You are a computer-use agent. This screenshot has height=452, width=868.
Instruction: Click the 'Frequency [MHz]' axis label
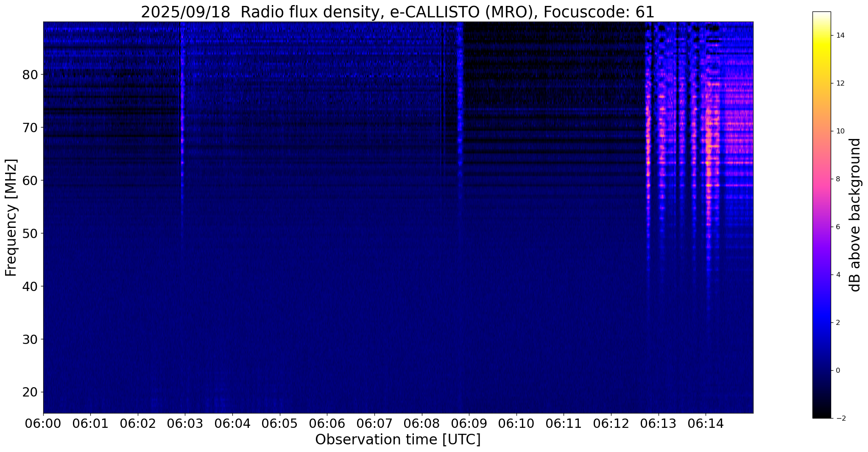click(11, 218)
